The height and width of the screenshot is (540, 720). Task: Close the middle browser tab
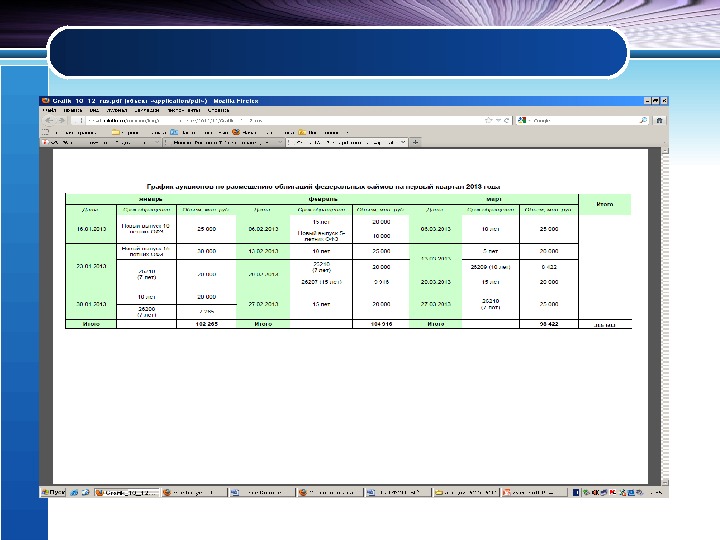(279, 142)
